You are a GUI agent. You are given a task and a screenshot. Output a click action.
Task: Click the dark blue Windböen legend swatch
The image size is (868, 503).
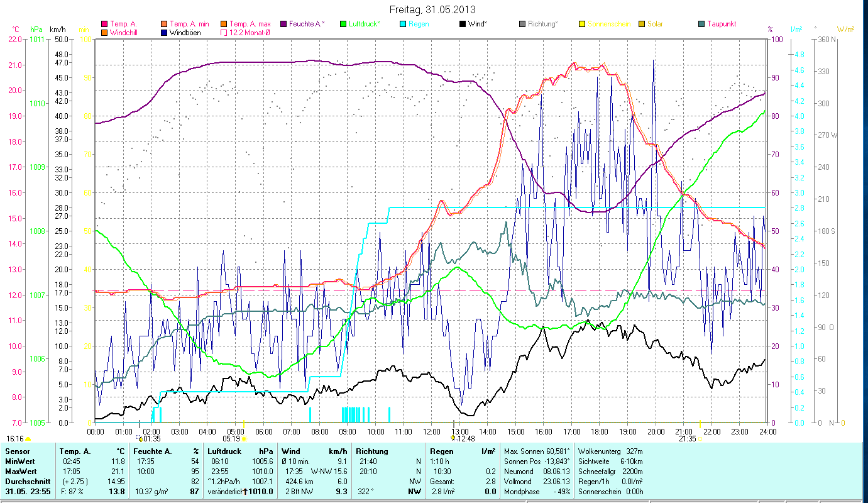[165, 32]
